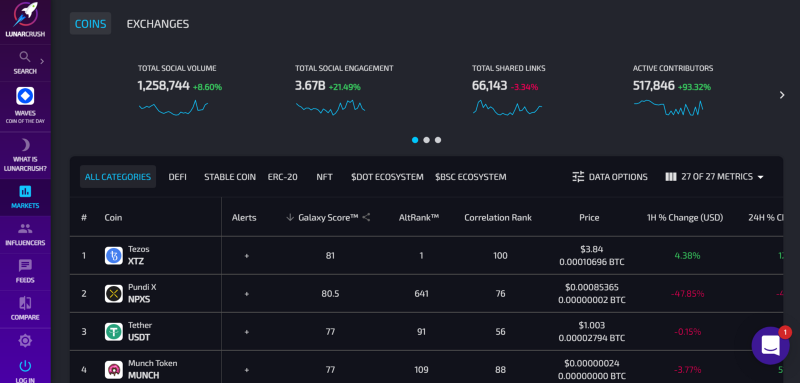Sort by Price column header
The width and height of the screenshot is (800, 383).
[589, 217]
